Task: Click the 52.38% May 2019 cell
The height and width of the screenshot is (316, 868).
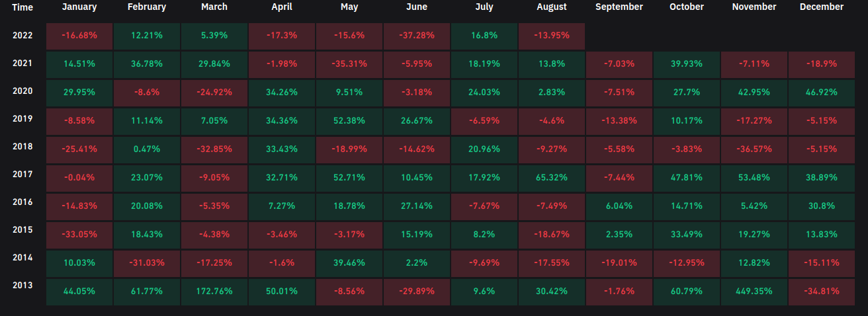Action: tap(349, 121)
